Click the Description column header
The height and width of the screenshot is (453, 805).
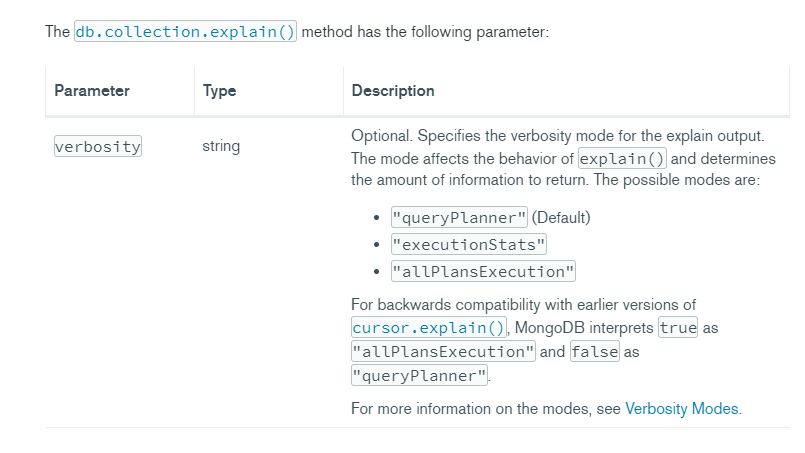pyautogui.click(x=393, y=91)
